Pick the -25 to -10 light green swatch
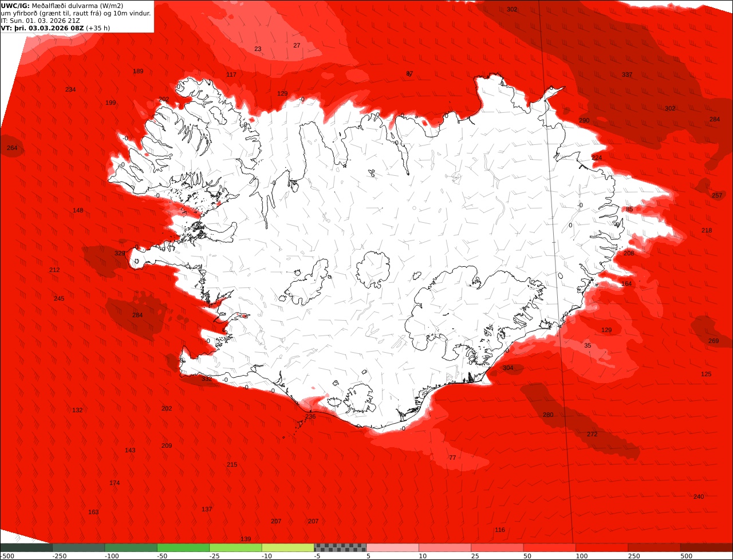The width and height of the screenshot is (733, 560). tap(235, 547)
